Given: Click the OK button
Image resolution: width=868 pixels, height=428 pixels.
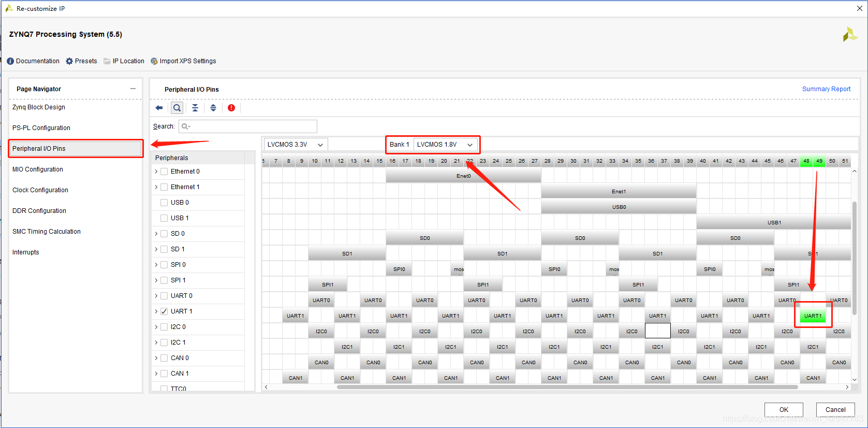Looking at the screenshot, I should tap(784, 409).
